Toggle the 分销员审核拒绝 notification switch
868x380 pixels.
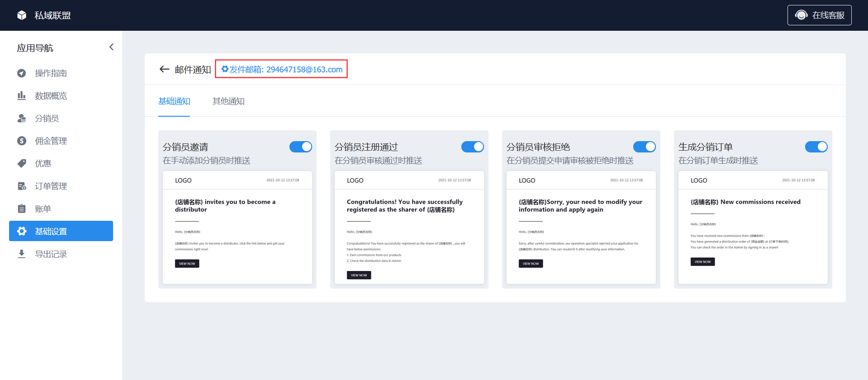[645, 147]
